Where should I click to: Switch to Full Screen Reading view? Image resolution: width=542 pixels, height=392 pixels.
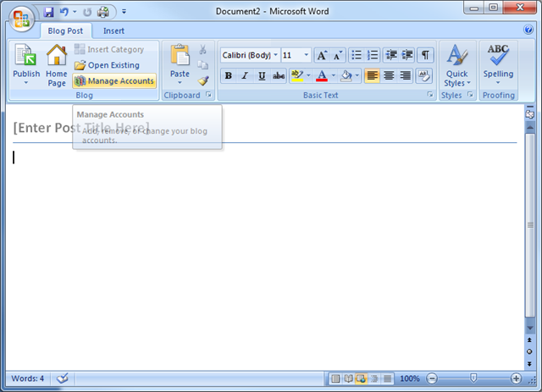pos(348,378)
